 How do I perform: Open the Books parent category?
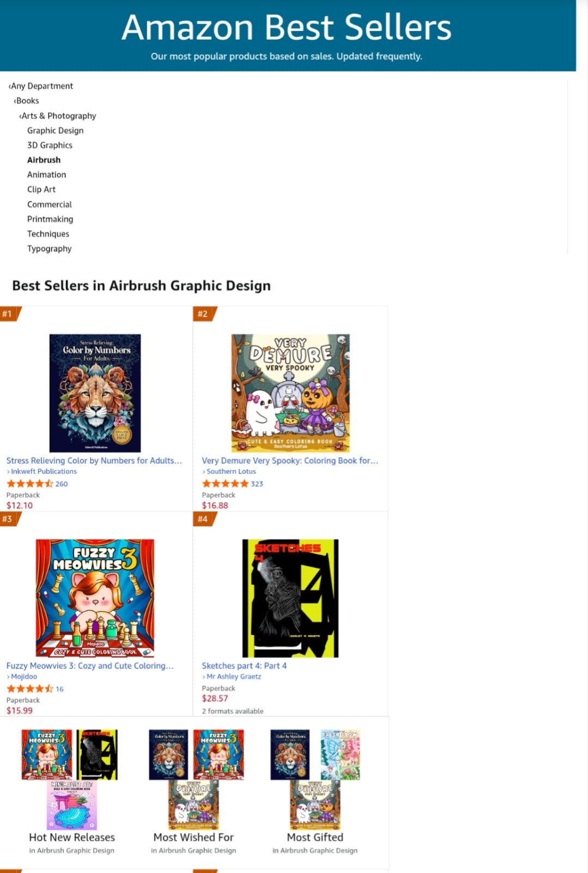pos(27,101)
